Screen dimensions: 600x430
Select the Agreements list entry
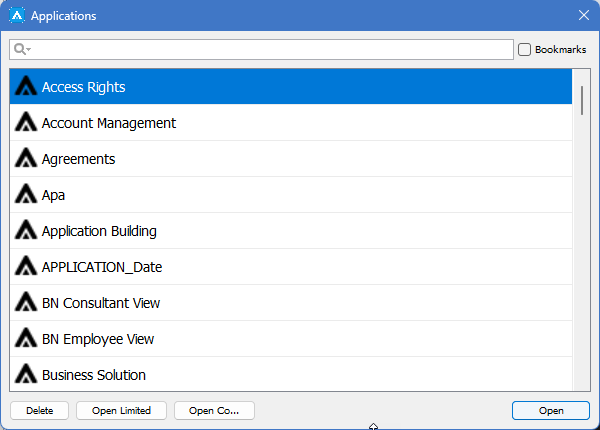(x=78, y=159)
